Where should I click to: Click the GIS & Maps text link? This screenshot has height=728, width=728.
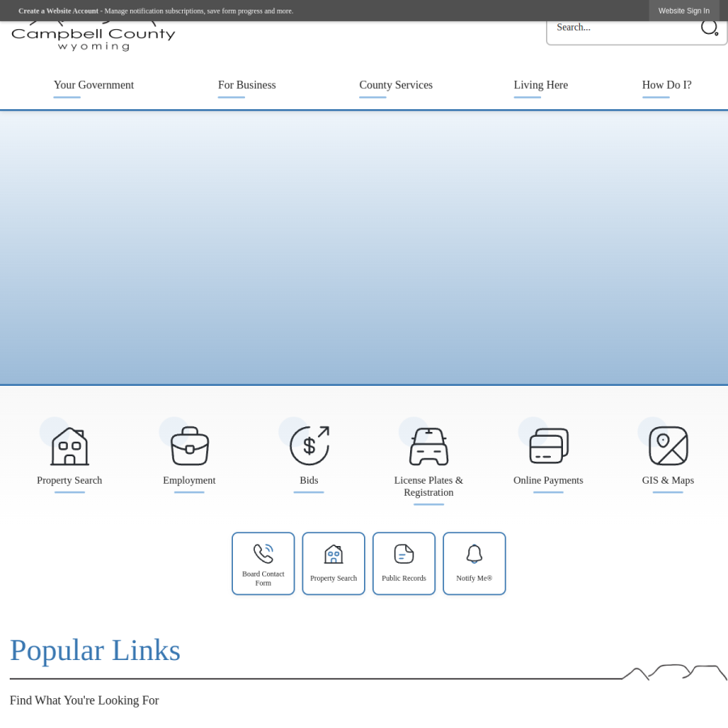(668, 480)
